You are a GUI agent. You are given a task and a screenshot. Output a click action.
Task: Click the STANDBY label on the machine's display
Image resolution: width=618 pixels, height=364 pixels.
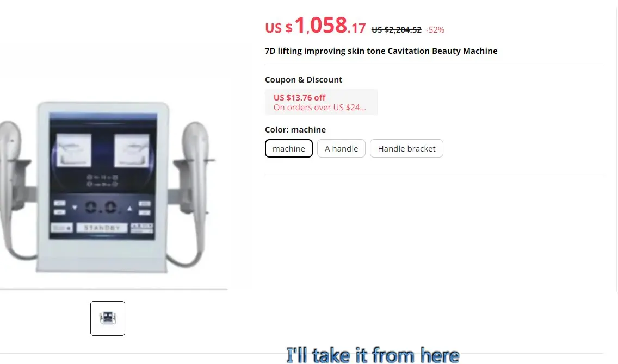coord(102,228)
